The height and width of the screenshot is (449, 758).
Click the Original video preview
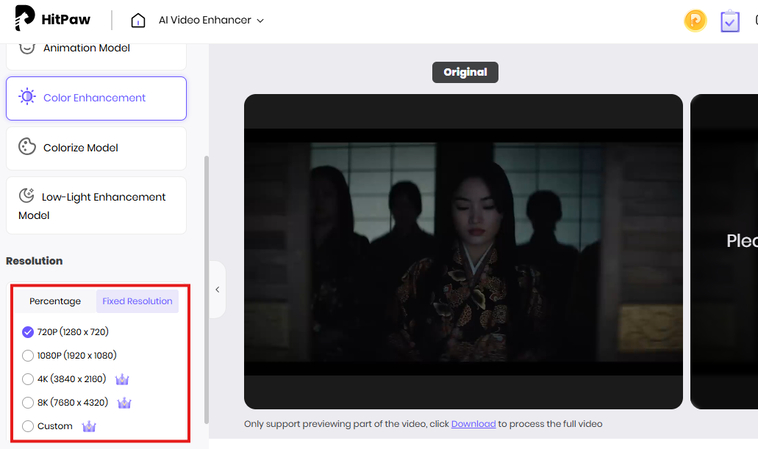click(x=463, y=251)
